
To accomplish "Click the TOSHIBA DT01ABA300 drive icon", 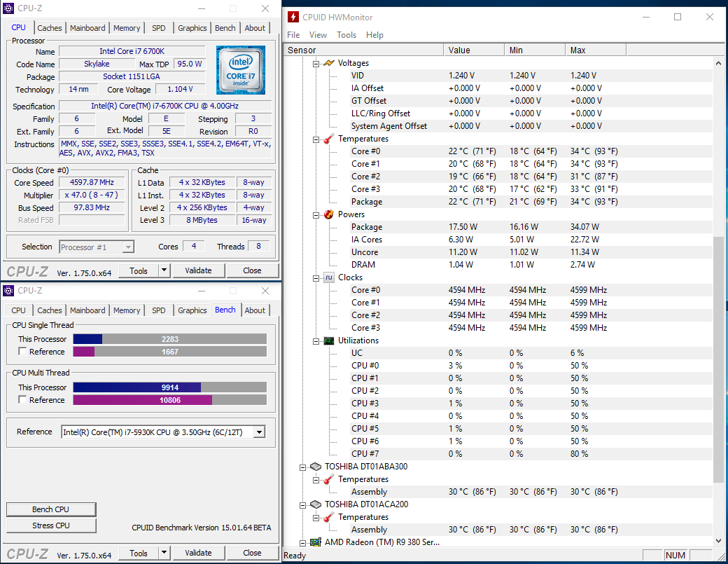I will click(316, 467).
